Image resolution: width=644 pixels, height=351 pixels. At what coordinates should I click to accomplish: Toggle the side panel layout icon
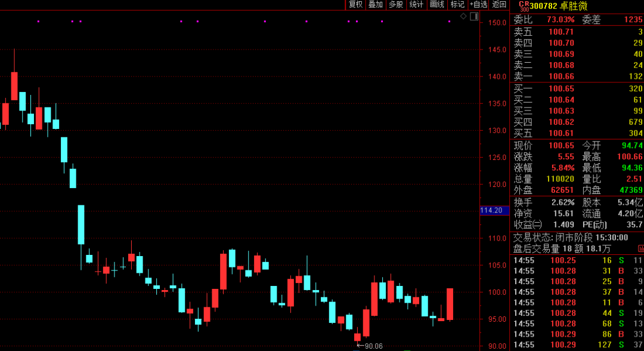pyautogui.click(x=474, y=17)
